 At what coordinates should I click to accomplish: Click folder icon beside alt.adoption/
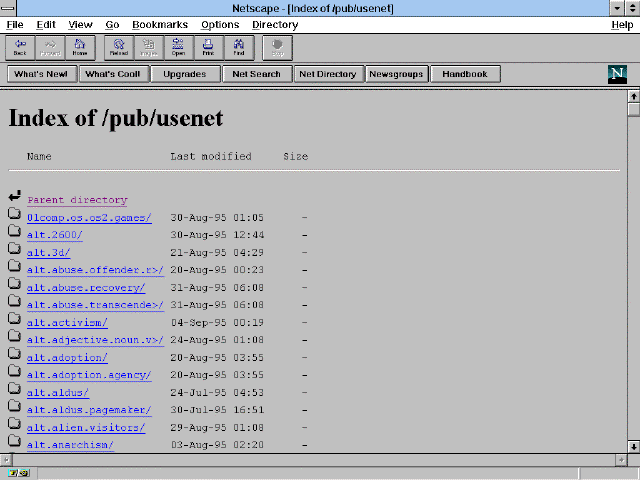pyautogui.click(x=14, y=353)
